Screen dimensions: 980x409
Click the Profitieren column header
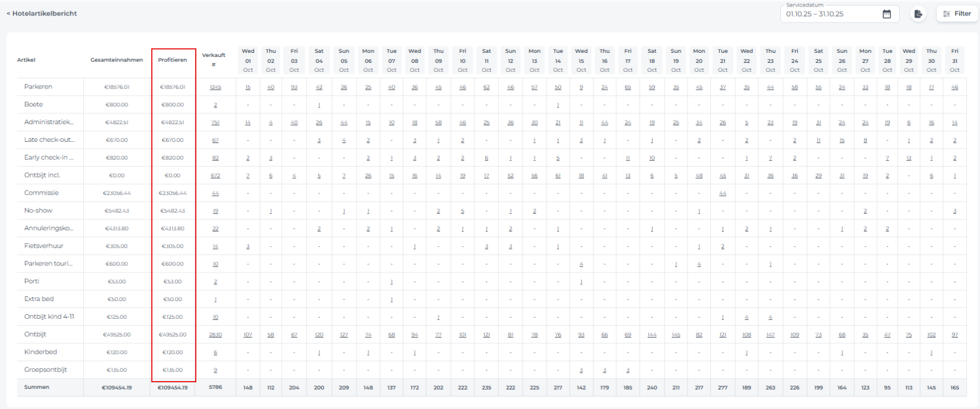pos(173,60)
